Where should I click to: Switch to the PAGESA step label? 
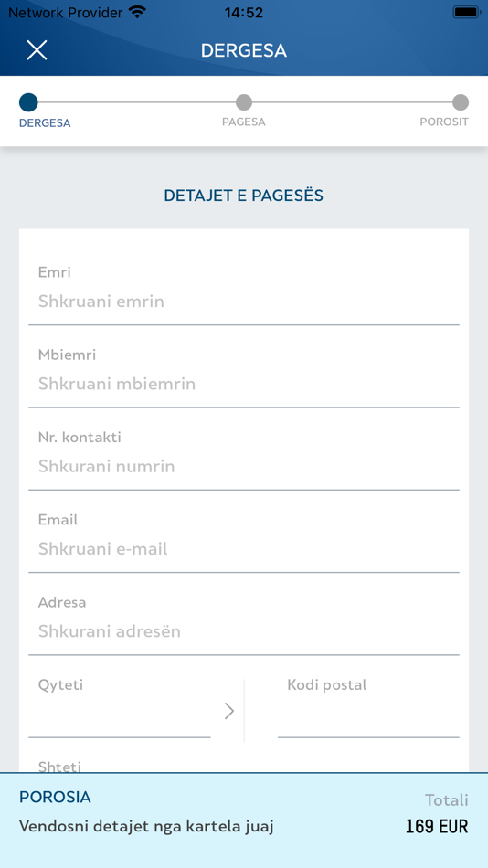coord(244,122)
